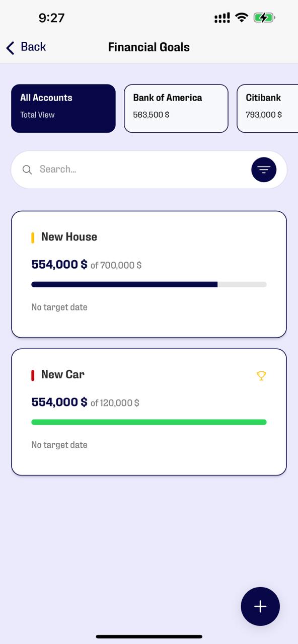Click the search magnifier icon
Image resolution: width=298 pixels, height=644 pixels.
[x=27, y=170]
